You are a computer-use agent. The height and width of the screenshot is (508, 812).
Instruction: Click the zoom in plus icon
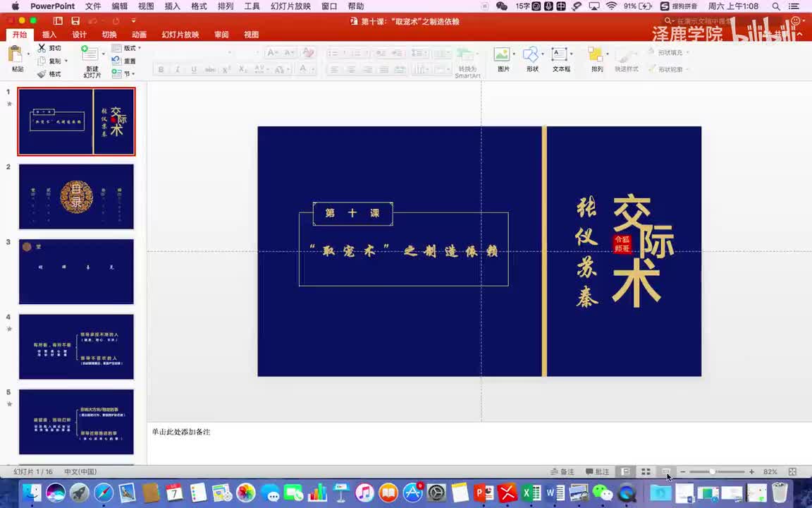tap(751, 472)
